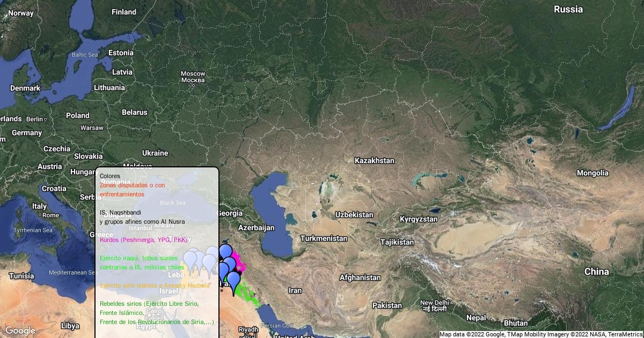Click the 'Riyadh' city label
Viewport: 644px width, 338px height.
click(x=248, y=329)
